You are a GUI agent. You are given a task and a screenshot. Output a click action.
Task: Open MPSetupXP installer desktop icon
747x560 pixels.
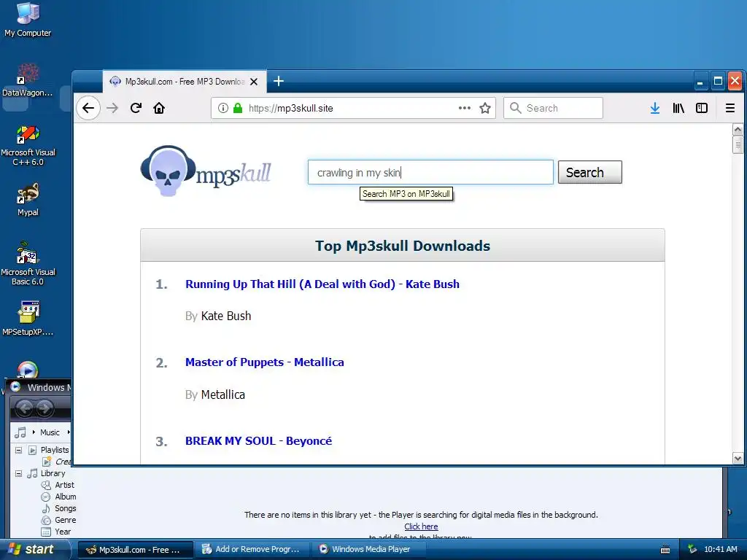pyautogui.click(x=28, y=318)
